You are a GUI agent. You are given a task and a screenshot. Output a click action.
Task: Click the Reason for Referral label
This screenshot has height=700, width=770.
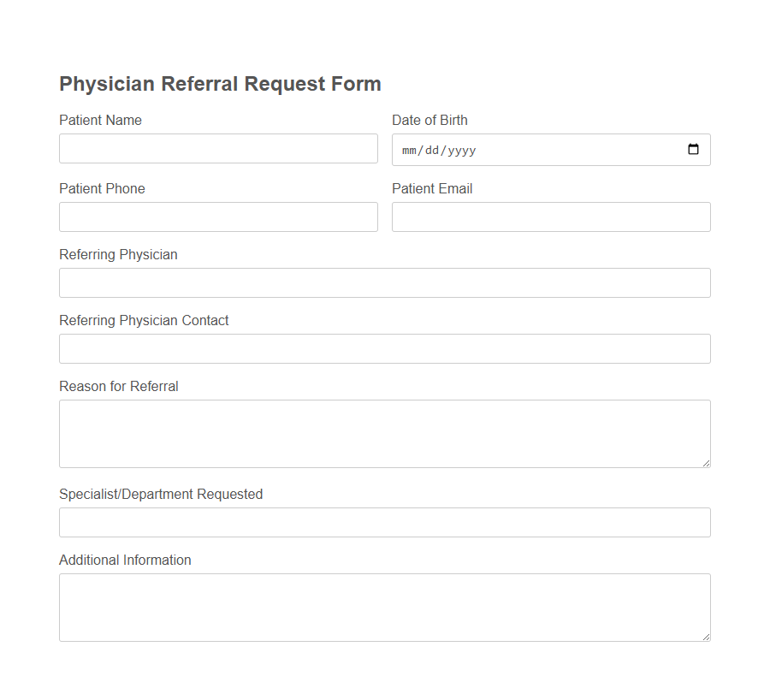118,386
